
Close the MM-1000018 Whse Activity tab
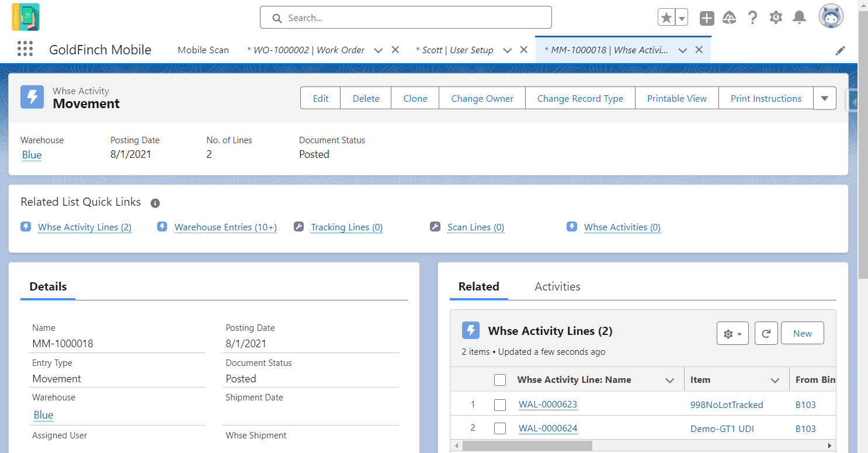point(699,50)
